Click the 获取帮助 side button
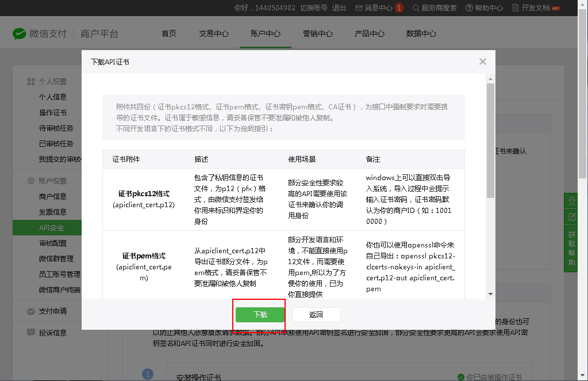588x381 pixels. point(572,249)
